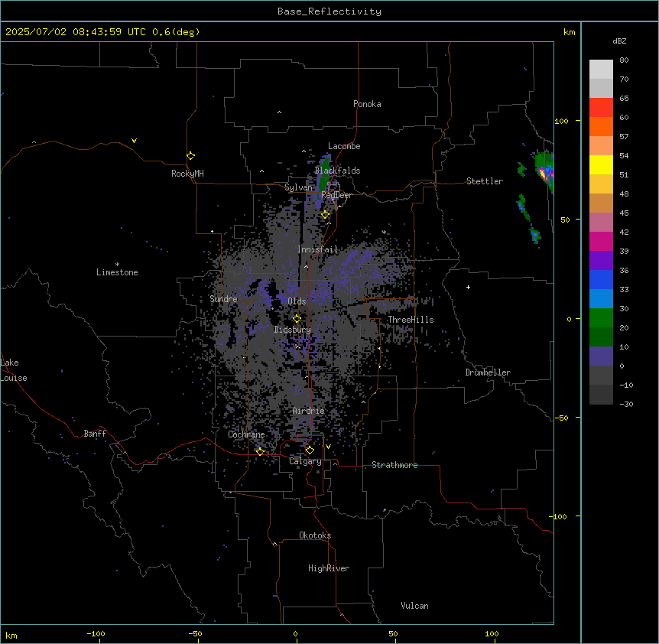This screenshot has height=644, width=659.
Task: Click the yellow V marker northeast of Calgary
Action: 328,447
